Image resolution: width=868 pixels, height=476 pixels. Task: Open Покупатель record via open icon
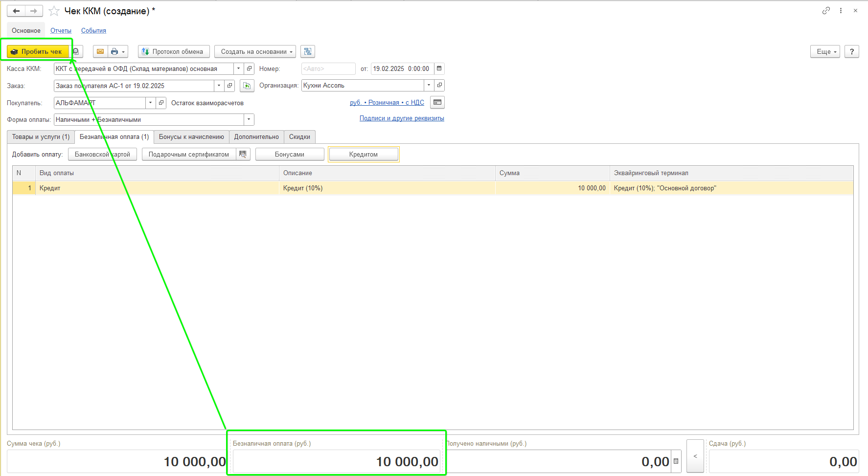161,103
